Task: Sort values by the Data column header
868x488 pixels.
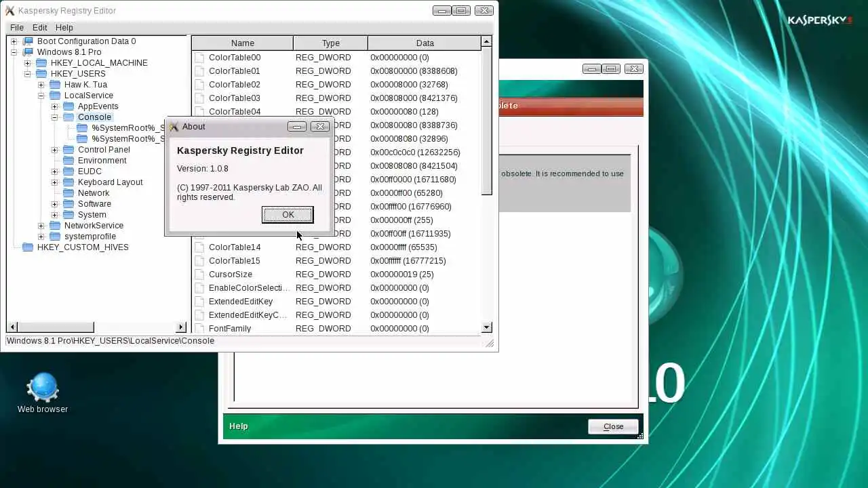Action: pos(425,43)
